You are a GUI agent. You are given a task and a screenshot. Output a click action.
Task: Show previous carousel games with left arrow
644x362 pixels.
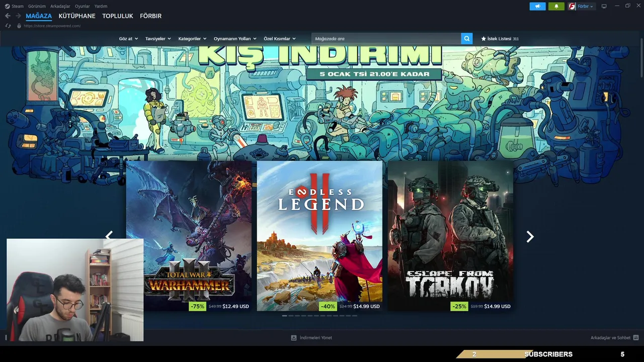[109, 235]
